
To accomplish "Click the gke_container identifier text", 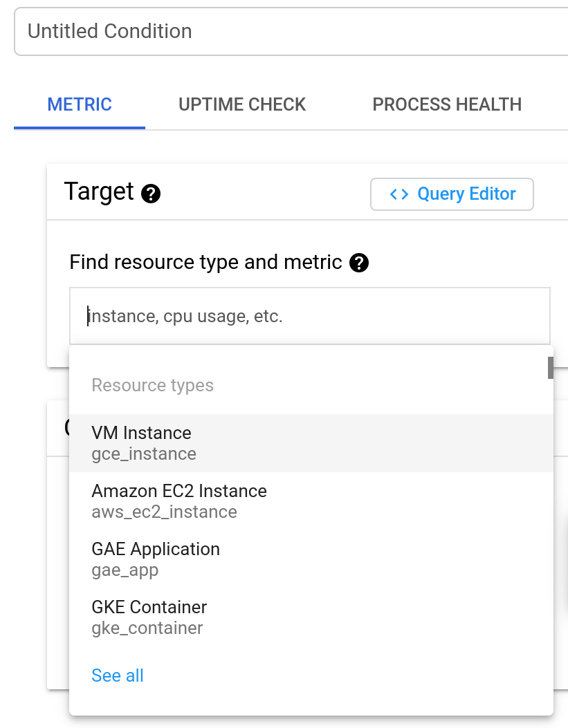I will click(147, 628).
